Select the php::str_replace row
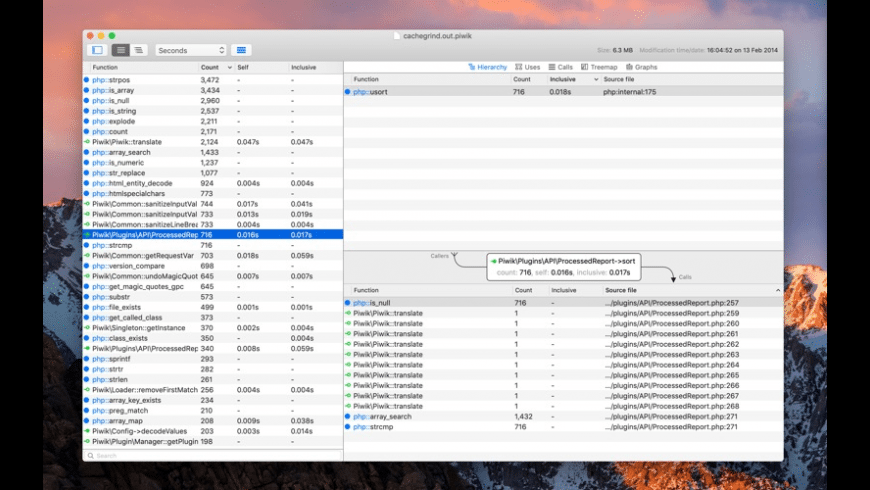Image resolution: width=870 pixels, height=490 pixels. [213, 173]
